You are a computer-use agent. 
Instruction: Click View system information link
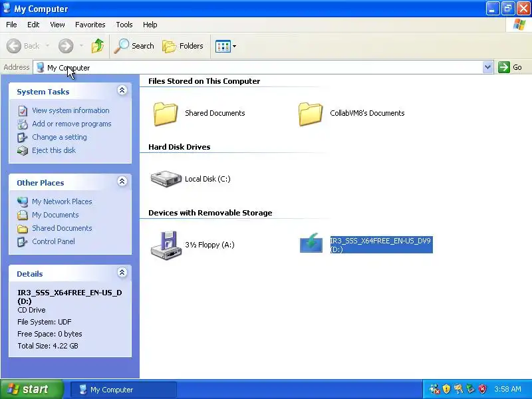70,110
